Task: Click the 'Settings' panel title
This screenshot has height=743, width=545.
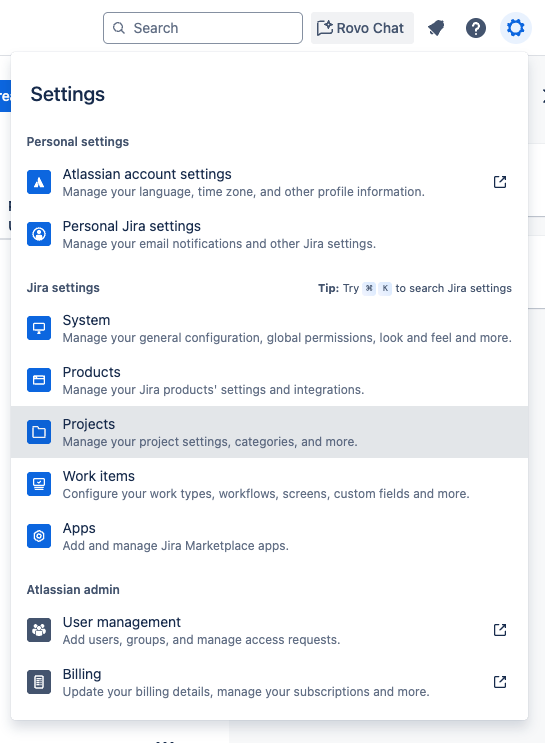Action: click(x=68, y=94)
